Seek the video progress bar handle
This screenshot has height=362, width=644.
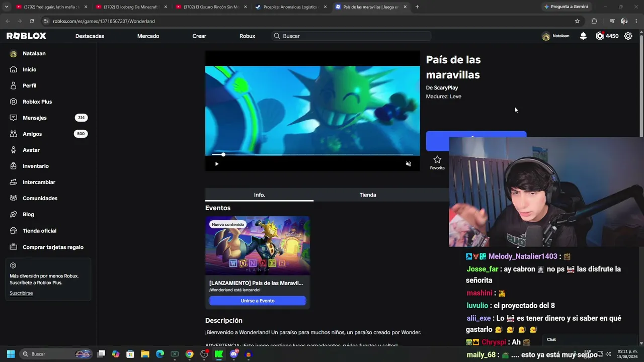pyautogui.click(x=223, y=155)
